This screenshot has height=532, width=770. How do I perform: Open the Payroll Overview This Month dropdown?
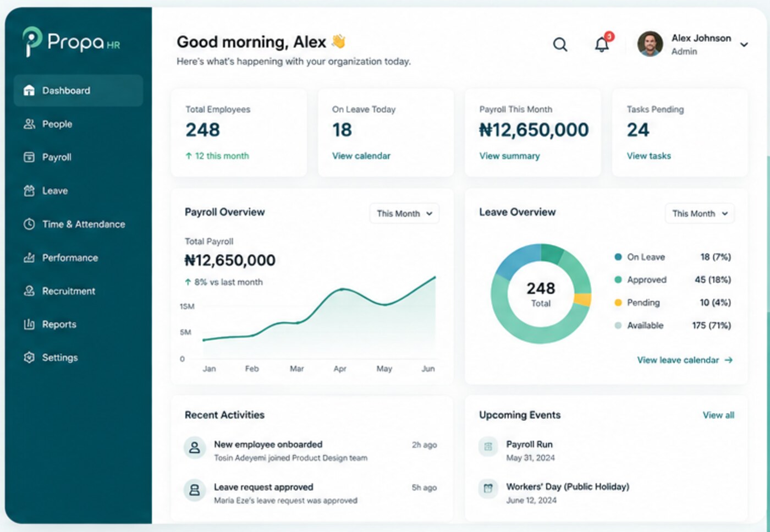click(x=404, y=213)
